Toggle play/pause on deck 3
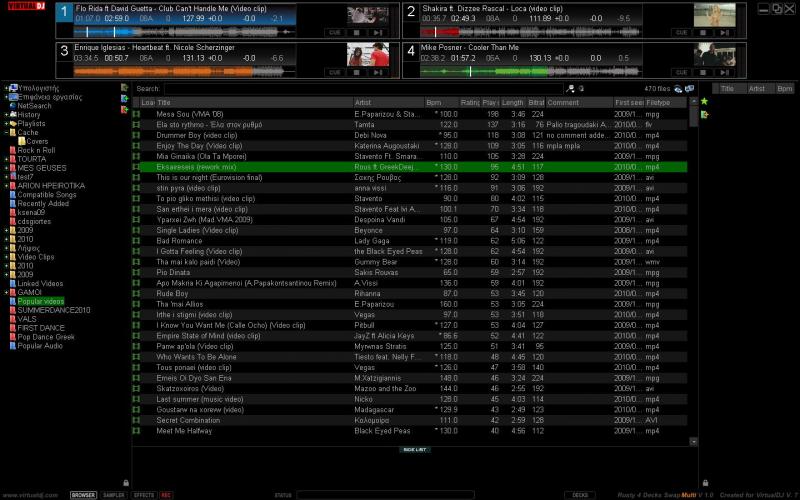The height and width of the screenshot is (500, 800). [378, 72]
